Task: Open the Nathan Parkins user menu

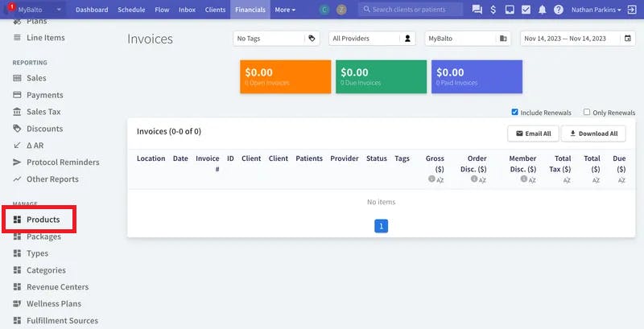Action: [x=596, y=10]
